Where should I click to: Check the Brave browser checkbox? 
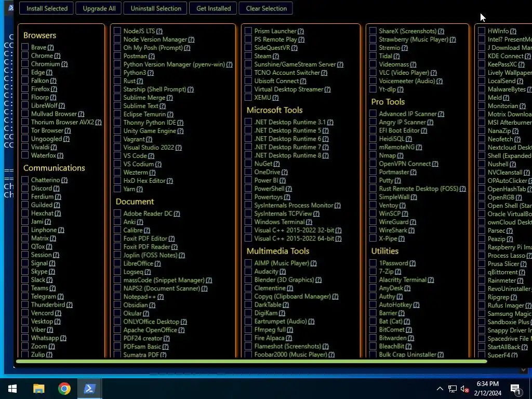click(x=25, y=47)
